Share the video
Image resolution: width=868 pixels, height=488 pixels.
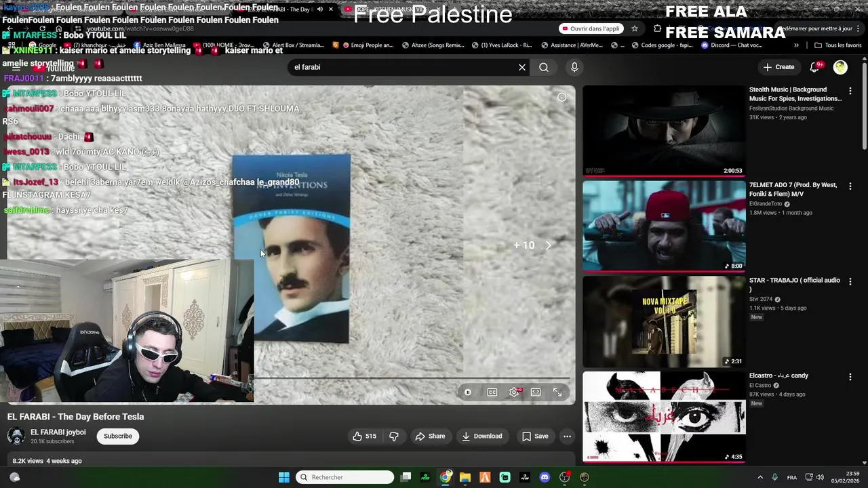click(430, 436)
